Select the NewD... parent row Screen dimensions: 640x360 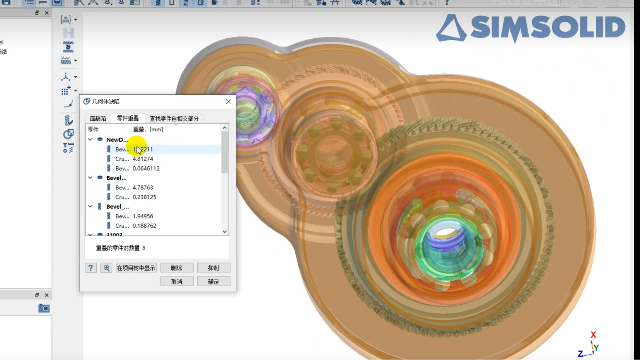tap(153, 139)
